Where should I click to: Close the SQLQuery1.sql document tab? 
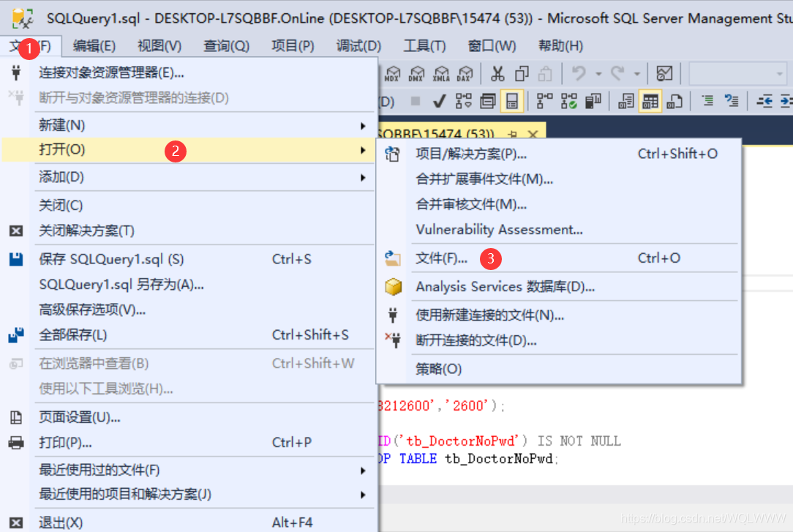coord(533,135)
